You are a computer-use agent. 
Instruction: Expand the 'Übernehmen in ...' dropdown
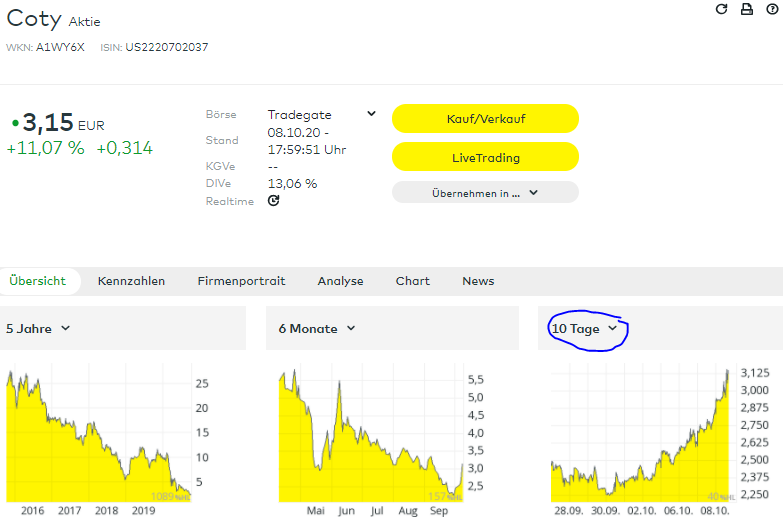(485, 193)
